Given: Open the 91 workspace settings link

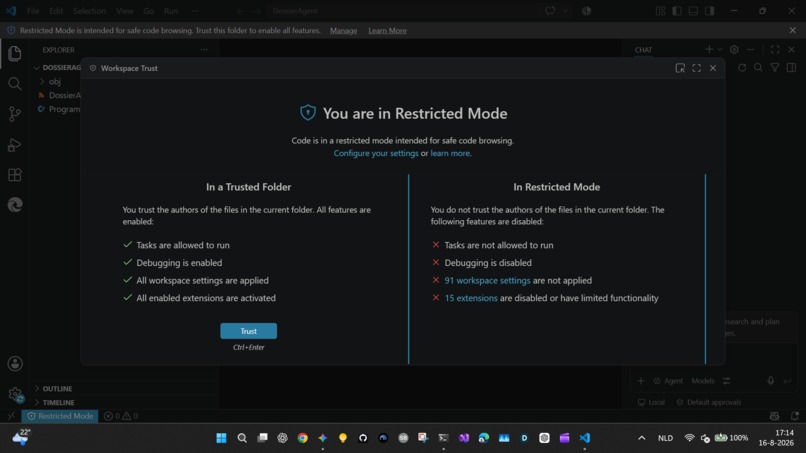Looking at the screenshot, I should tap(487, 280).
